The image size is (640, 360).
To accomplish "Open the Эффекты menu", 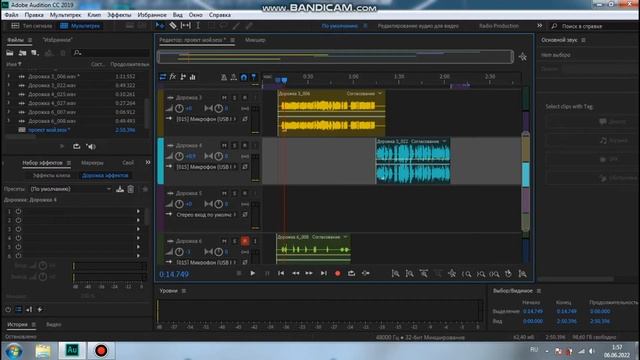I will [119, 15].
